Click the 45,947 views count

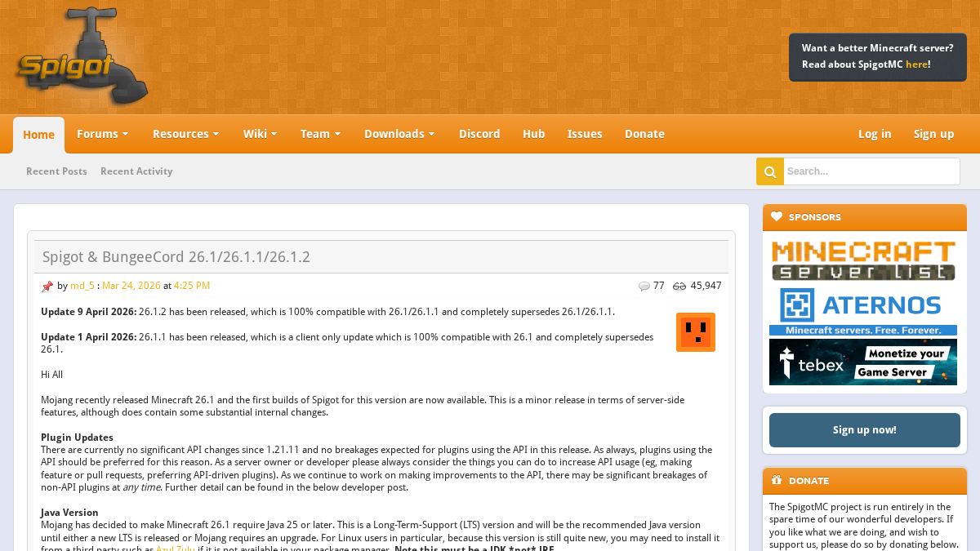[x=706, y=286]
